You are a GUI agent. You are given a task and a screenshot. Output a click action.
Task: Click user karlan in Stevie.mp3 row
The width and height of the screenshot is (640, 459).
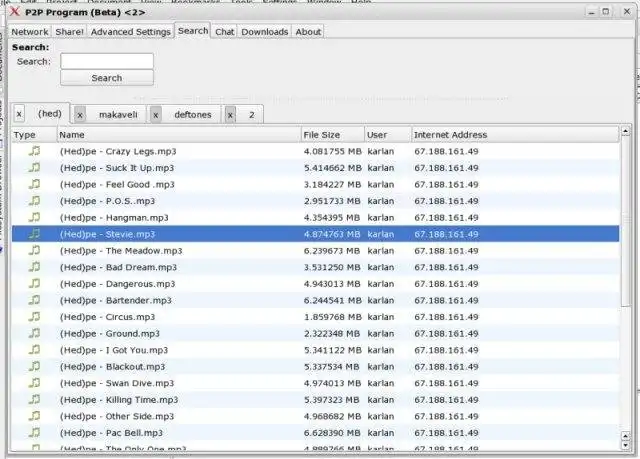pyautogui.click(x=381, y=234)
